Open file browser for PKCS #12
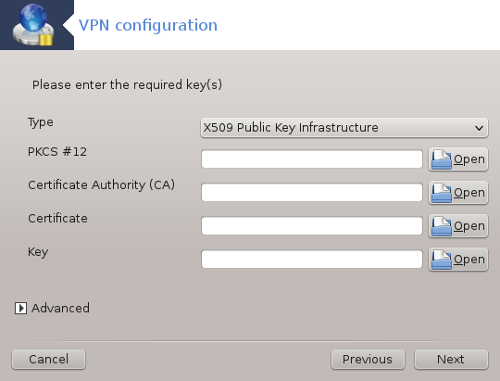Screen dimensions: 500x381 pyautogui.click(x=458, y=159)
